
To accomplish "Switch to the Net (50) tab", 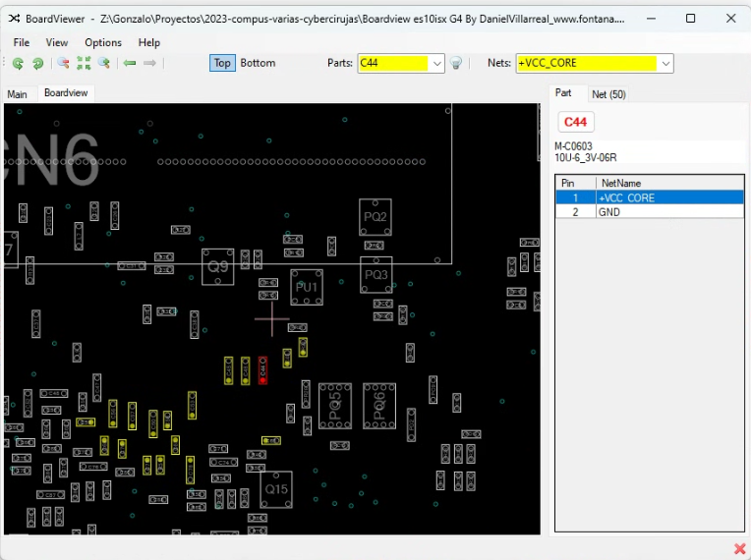I will pyautogui.click(x=608, y=94).
